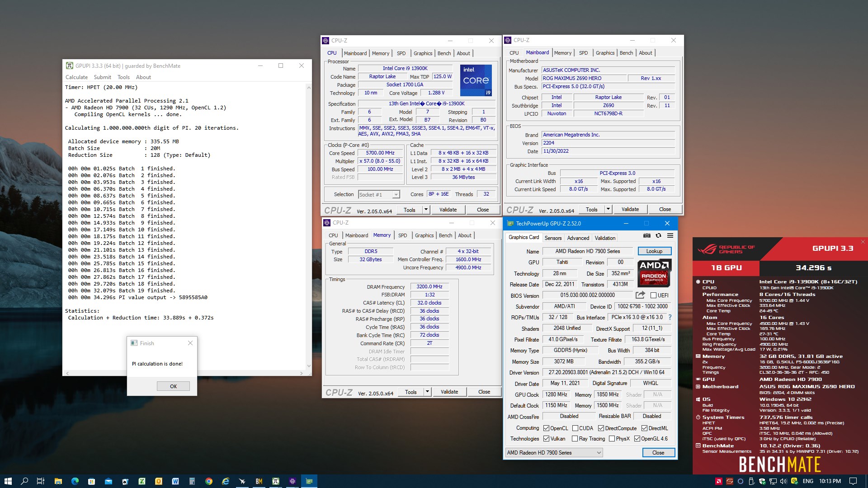Image resolution: width=868 pixels, height=488 pixels.
Task: Toggle the PhysX checkbox
Action: click(612, 439)
